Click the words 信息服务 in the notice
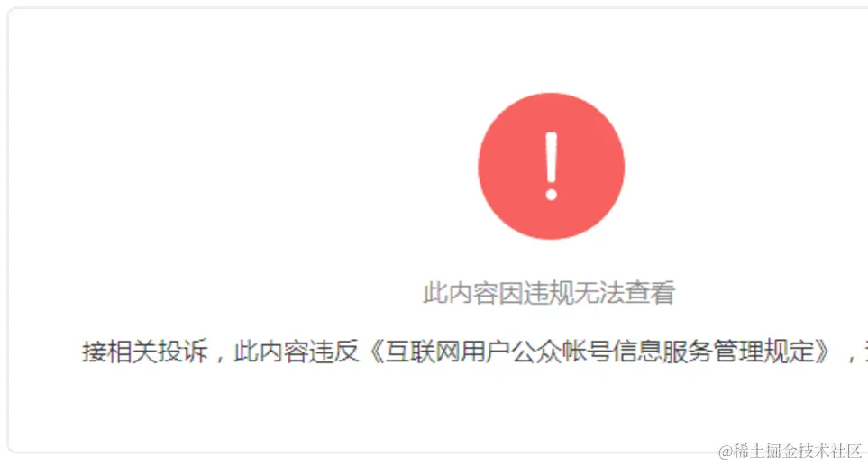The image size is (868, 466). pyautogui.click(x=662, y=352)
